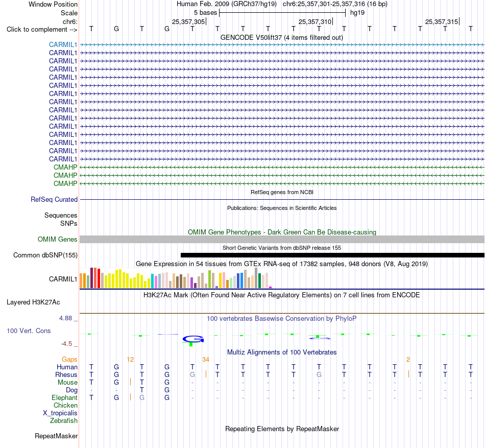Click the -4.5 conservation scale minimum value
This screenshot has width=485, height=448.
(66, 344)
